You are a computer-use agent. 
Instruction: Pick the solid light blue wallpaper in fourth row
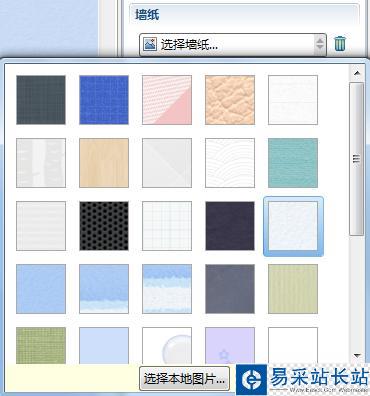click(41, 289)
